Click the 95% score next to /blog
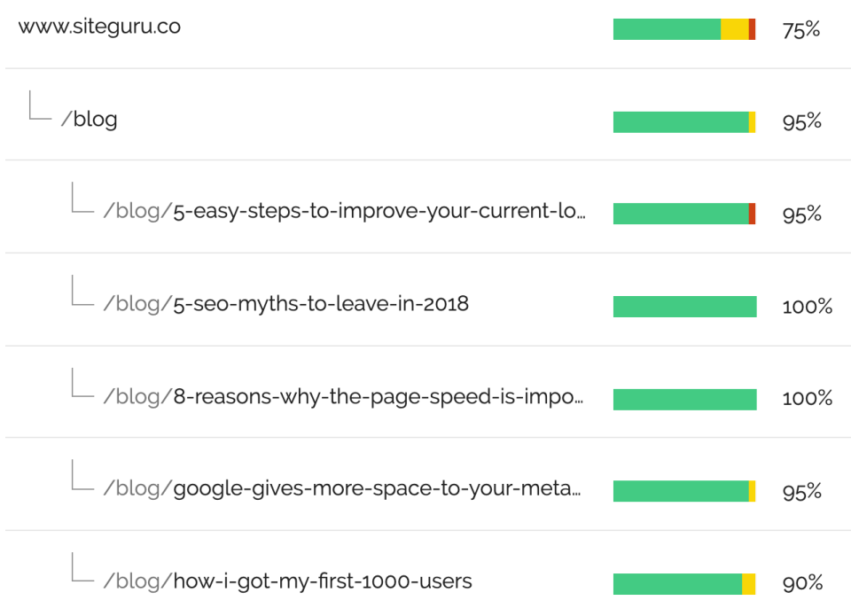Image resolution: width=851 pixels, height=616 pixels. 800,122
